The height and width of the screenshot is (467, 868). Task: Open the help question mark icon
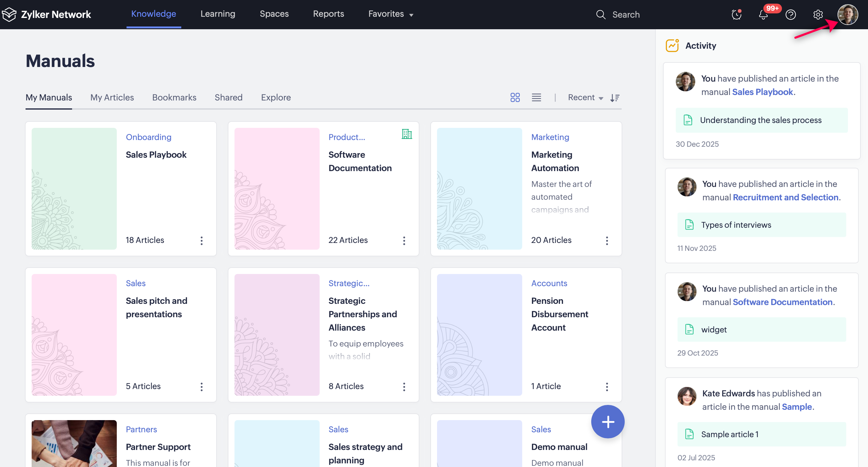point(790,15)
